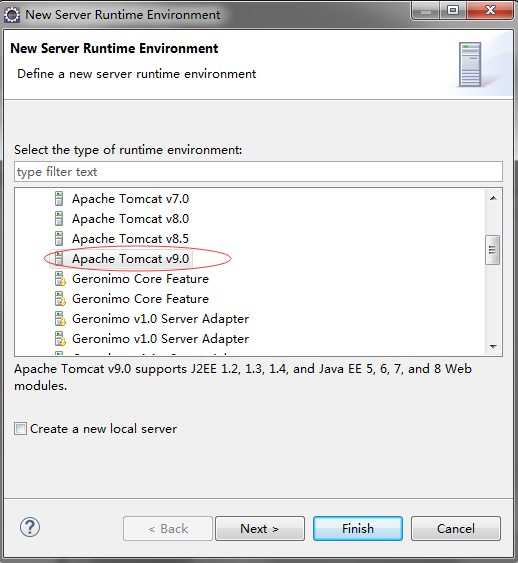The height and width of the screenshot is (563, 518).
Task: Click the Finish button
Action: click(358, 529)
